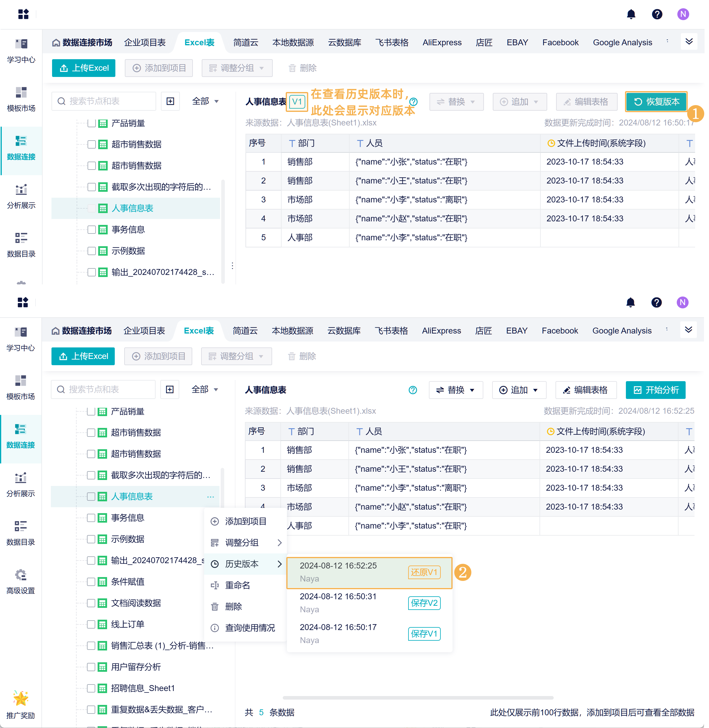The width and height of the screenshot is (709, 728).
Task: Focus the 搜索节点和表 search box in lower view
Action: click(103, 389)
